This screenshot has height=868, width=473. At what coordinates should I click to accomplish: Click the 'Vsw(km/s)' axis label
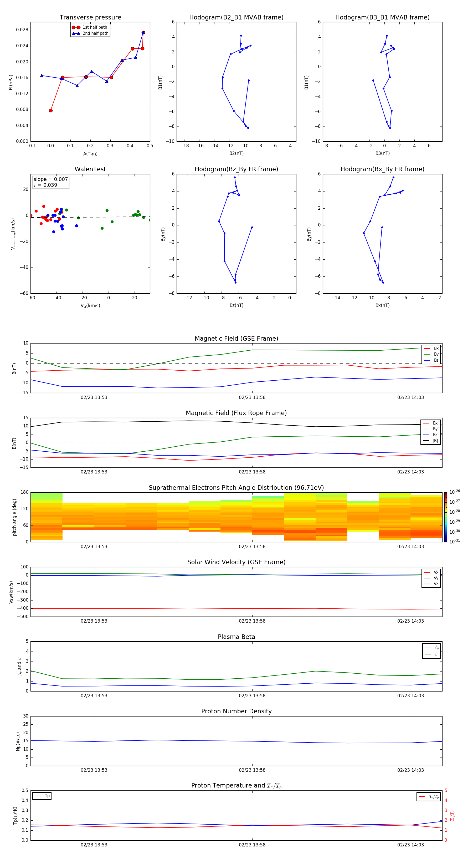pyautogui.click(x=11, y=592)
